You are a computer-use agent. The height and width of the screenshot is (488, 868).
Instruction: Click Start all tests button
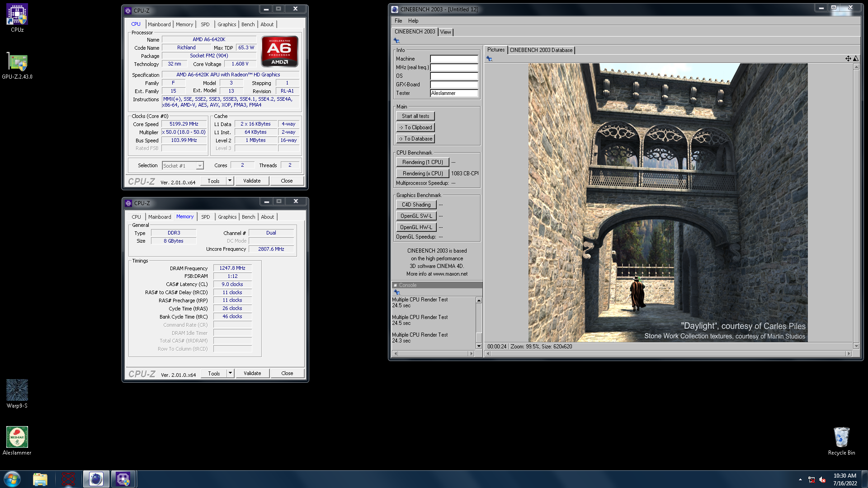[415, 116]
